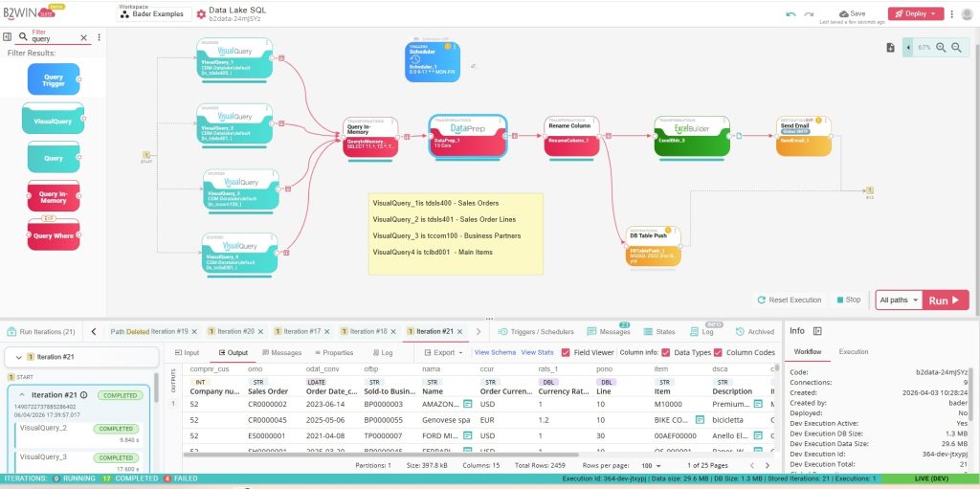Open the Export dropdown menu

click(441, 352)
